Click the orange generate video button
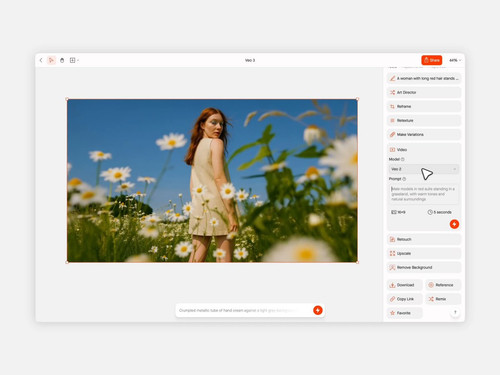This screenshot has width=500, height=375. tap(454, 224)
